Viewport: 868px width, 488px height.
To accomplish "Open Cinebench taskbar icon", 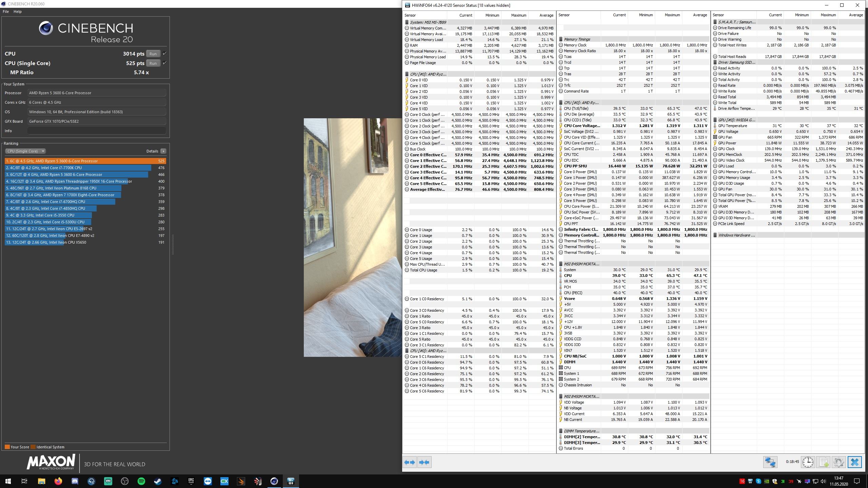I will (x=274, y=481).
